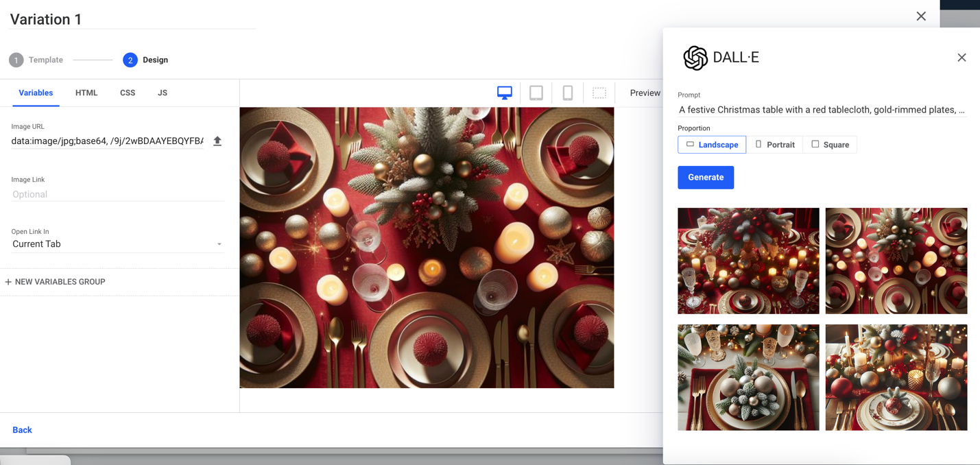Click the Preview button
Viewport: 980px width, 465px height.
(645, 93)
